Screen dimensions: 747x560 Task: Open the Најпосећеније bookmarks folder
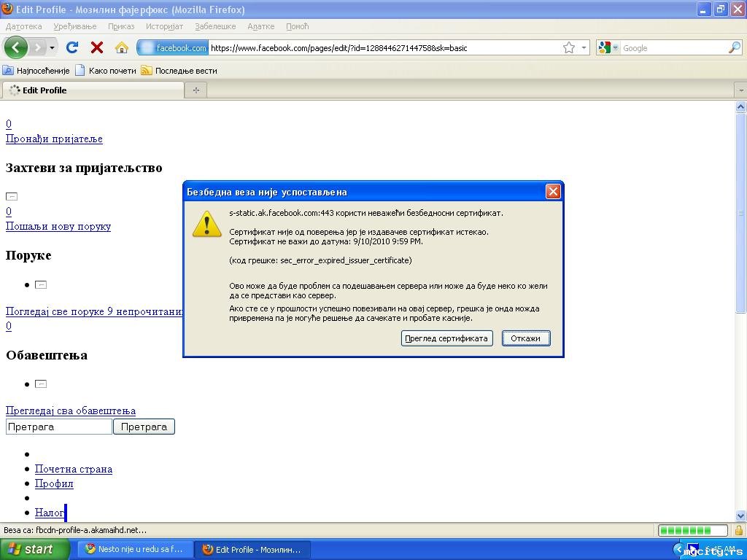36,71
